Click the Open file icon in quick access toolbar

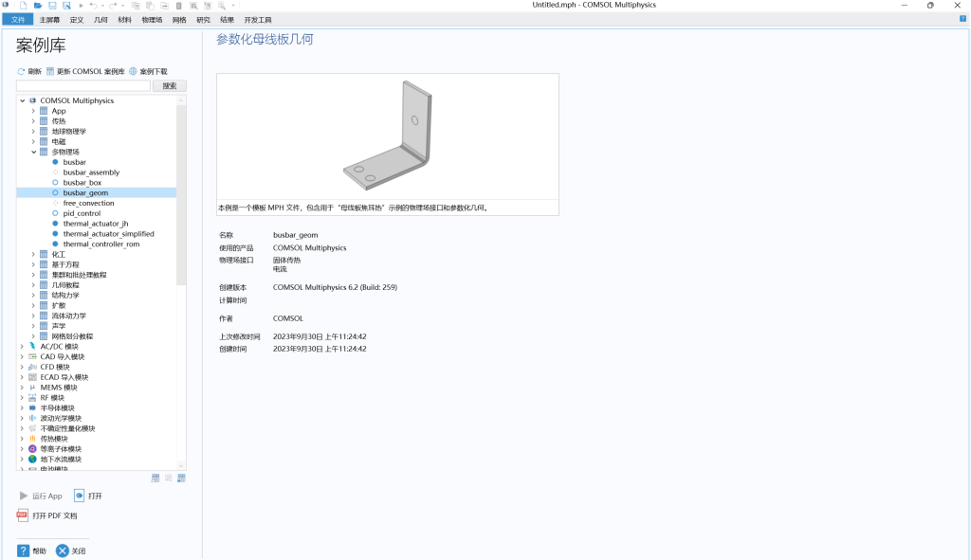(x=38, y=6)
